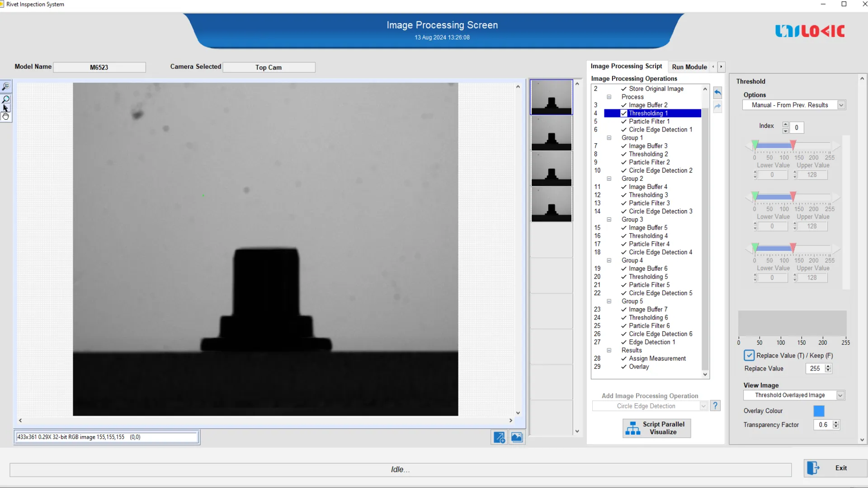The image size is (868, 488).
Task: Toggle the Particle Filter 1 checkmark
Action: (624, 122)
